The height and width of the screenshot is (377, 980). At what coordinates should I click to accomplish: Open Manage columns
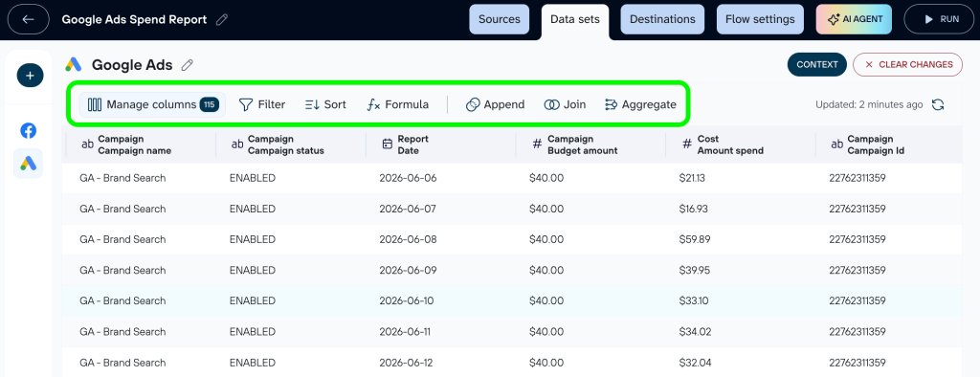pos(152,104)
